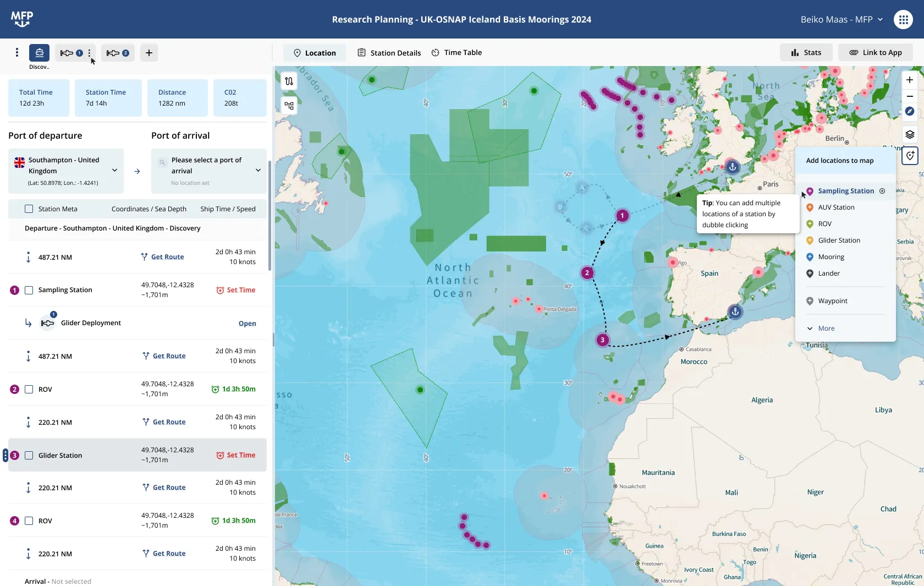This screenshot has width=924, height=586.
Task: Click the compass orientation icon on map
Action: 910,112
